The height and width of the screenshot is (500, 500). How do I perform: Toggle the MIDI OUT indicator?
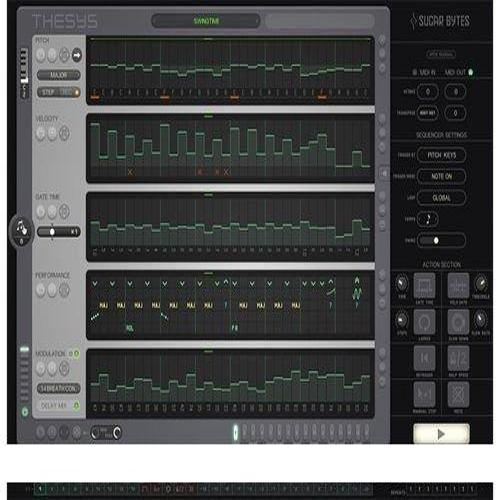pos(471,72)
